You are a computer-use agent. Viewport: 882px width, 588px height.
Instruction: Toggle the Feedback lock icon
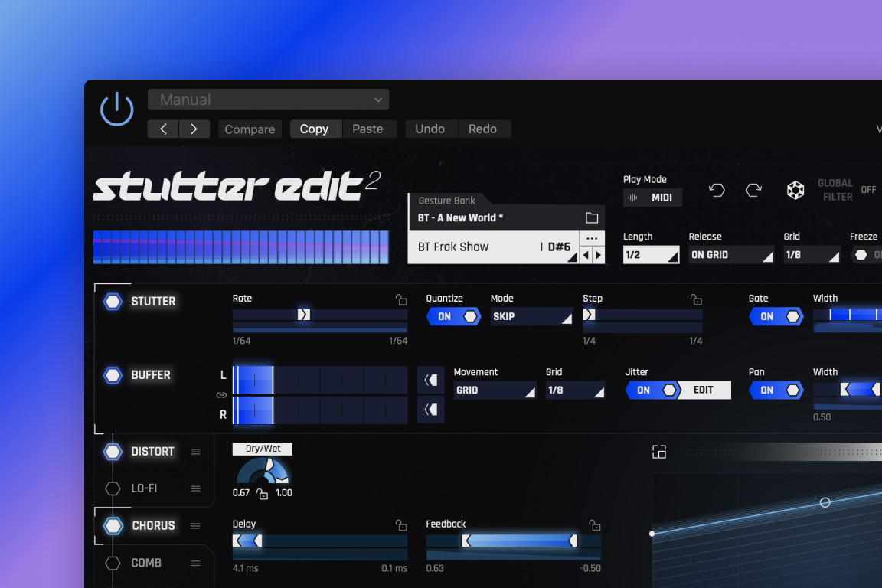(595, 525)
